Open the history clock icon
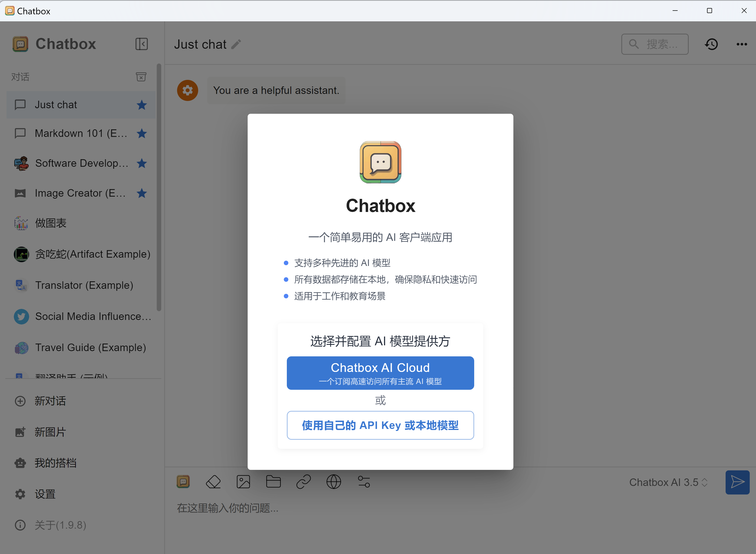Screen dimensions: 756x554 (x=711, y=44)
